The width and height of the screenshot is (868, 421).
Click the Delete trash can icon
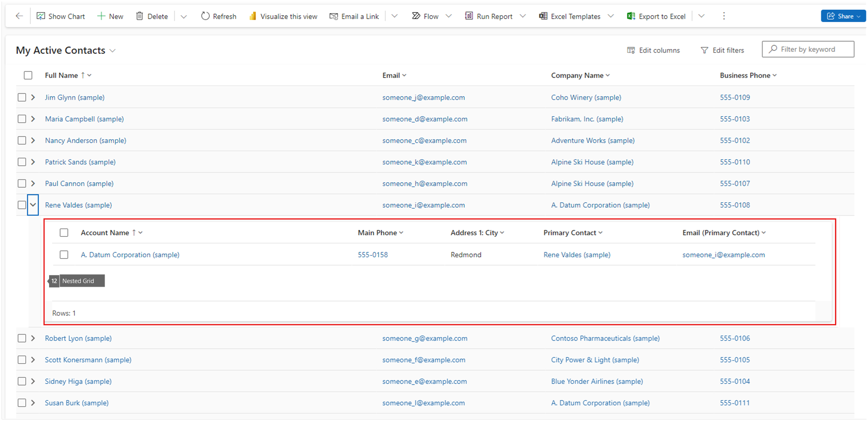click(140, 16)
